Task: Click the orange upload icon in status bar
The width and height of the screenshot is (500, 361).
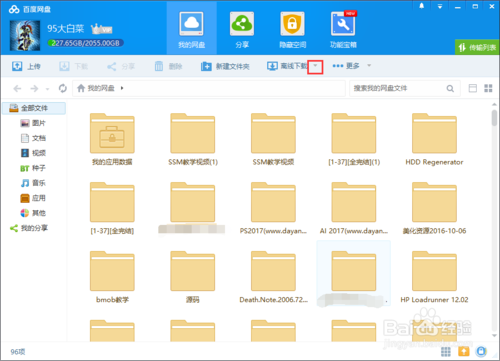Action: [463, 351]
